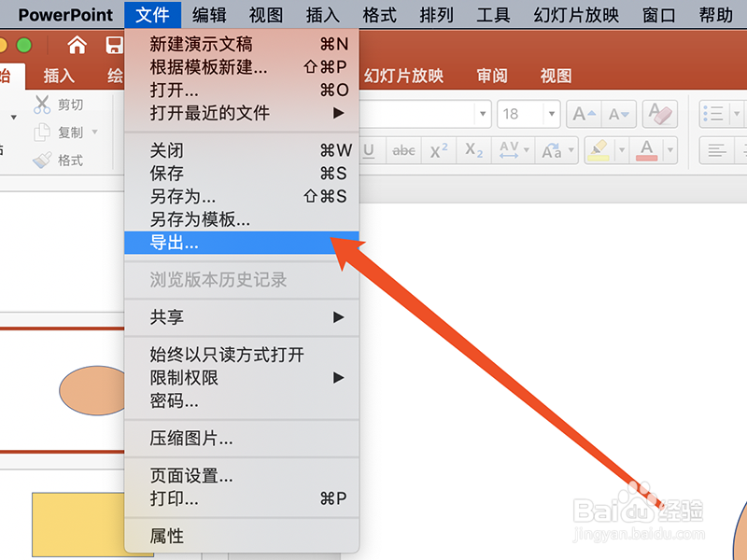
Task: Increase font size with the larger A button
Action: point(584,114)
